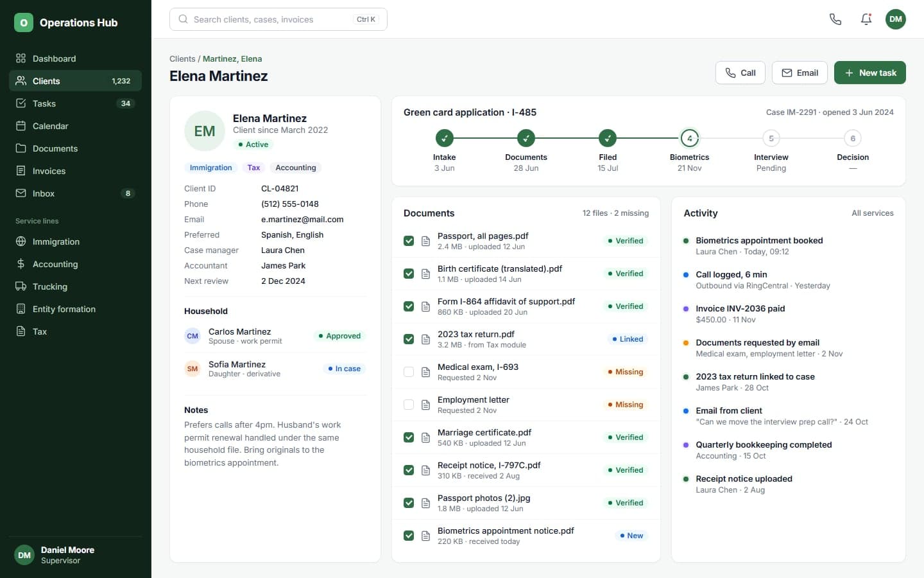Click the Missing status on Medical exam, I-693

click(x=625, y=372)
